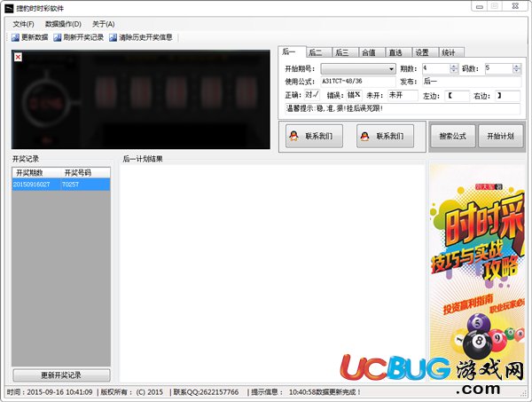The image size is (532, 402).
Task: Click the QQ penguin icon on the second 联系我们 button
Action: click(x=364, y=136)
